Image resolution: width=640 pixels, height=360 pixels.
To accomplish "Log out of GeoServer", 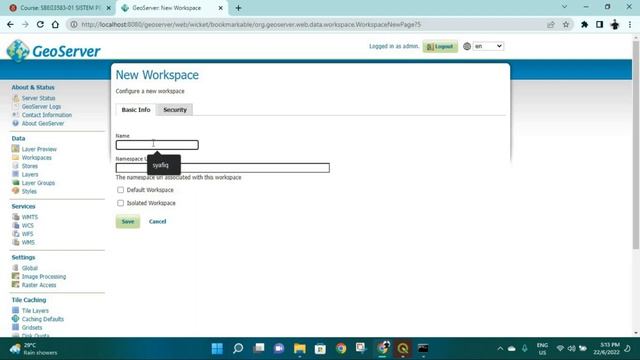I will point(440,47).
